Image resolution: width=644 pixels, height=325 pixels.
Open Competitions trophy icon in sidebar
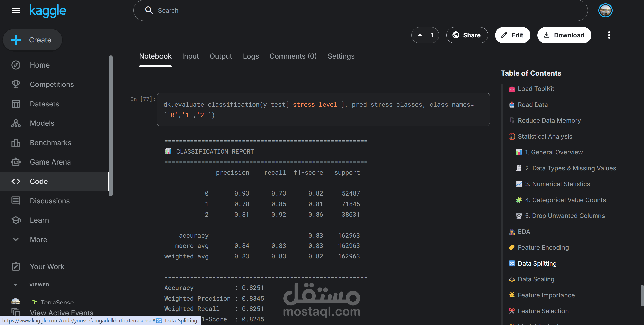click(x=16, y=84)
